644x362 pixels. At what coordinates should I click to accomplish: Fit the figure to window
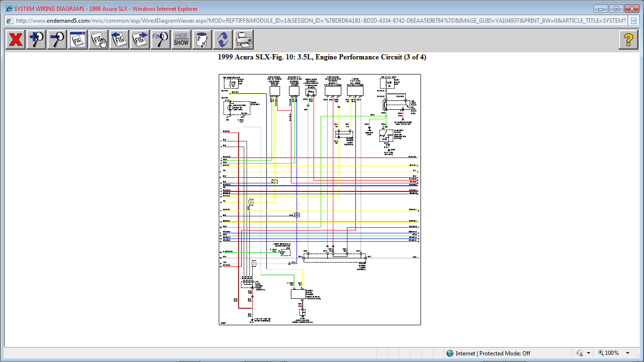(78, 40)
